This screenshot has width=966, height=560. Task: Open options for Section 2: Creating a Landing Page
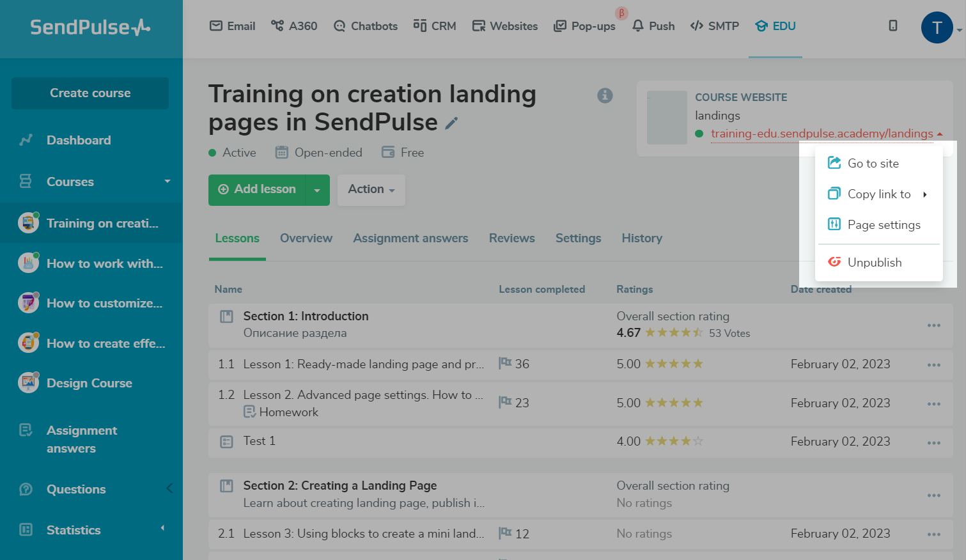(x=934, y=495)
